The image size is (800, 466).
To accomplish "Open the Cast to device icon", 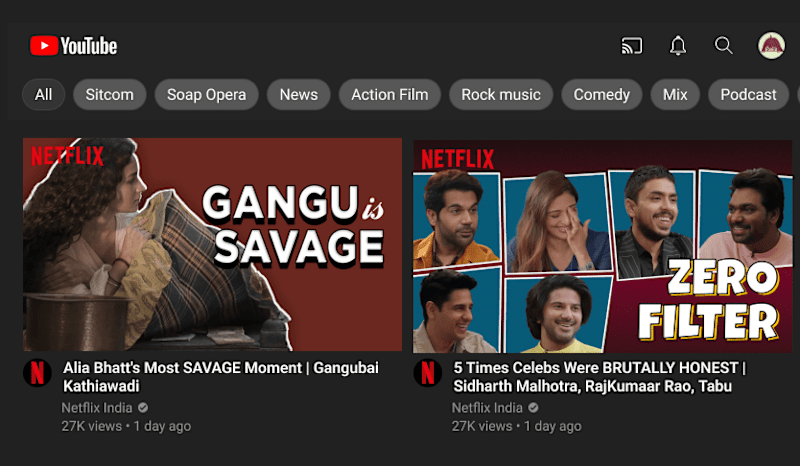I will pos(632,46).
